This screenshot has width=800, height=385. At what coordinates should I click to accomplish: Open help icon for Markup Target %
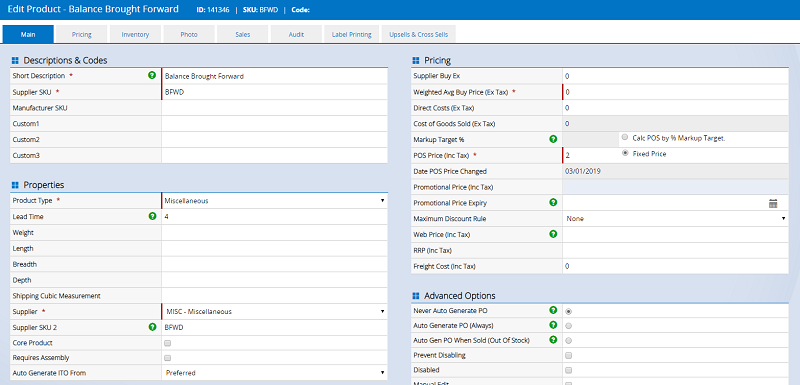point(553,139)
